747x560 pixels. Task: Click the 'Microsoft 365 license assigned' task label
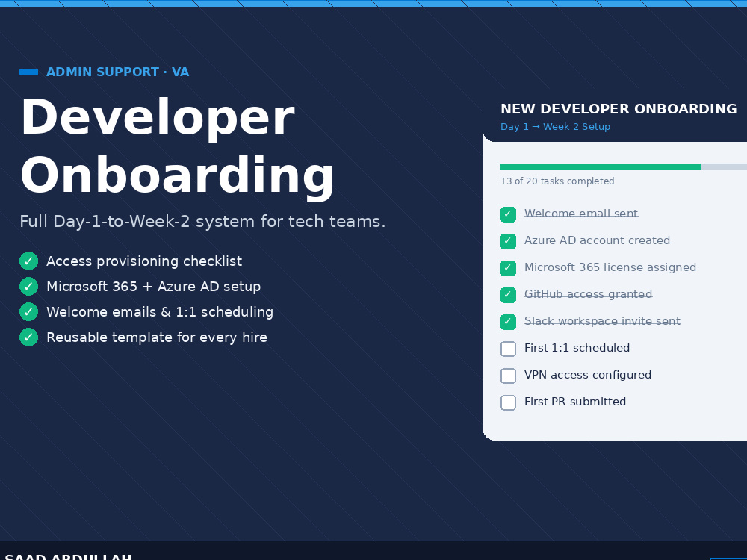610,267
